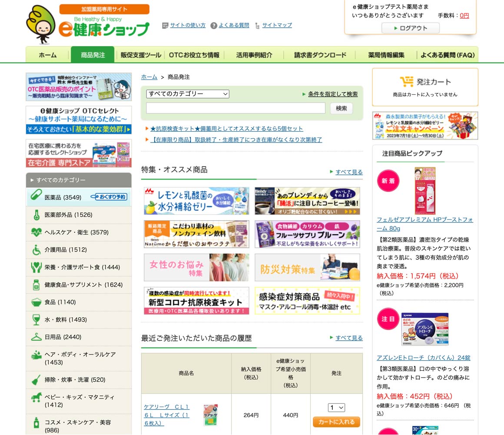Screen dimensions: 504x435
Task: Click the ベビー・キッズ・マタニティ rocking horse icon
Action: pyautogui.click(x=36, y=397)
